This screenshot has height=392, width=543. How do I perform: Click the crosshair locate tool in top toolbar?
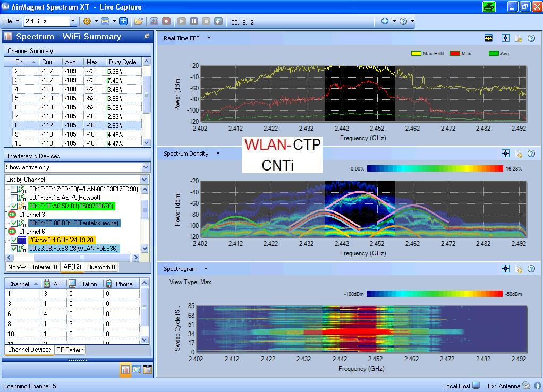point(385,21)
